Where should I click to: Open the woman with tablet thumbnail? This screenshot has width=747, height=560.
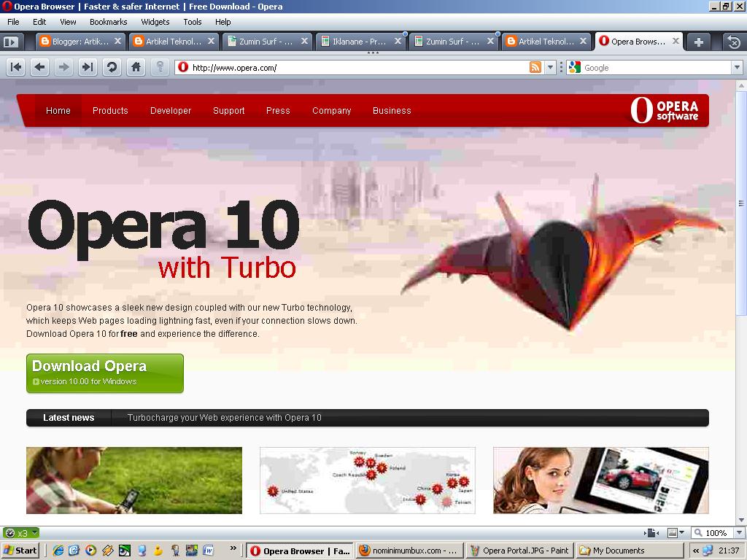point(601,481)
